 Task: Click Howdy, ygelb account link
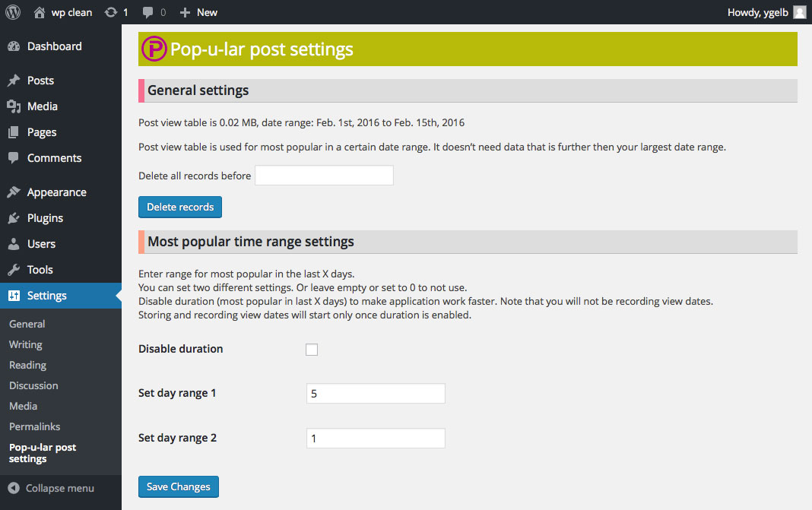point(757,12)
